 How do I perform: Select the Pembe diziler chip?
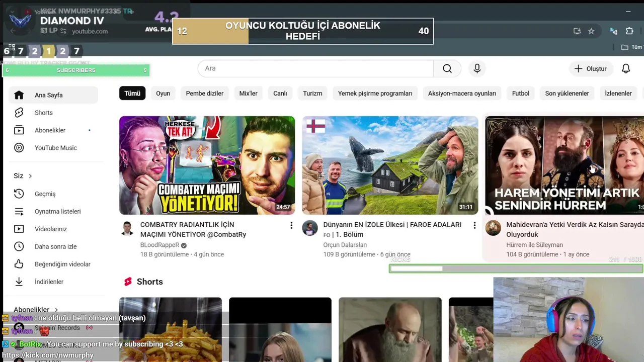click(205, 94)
